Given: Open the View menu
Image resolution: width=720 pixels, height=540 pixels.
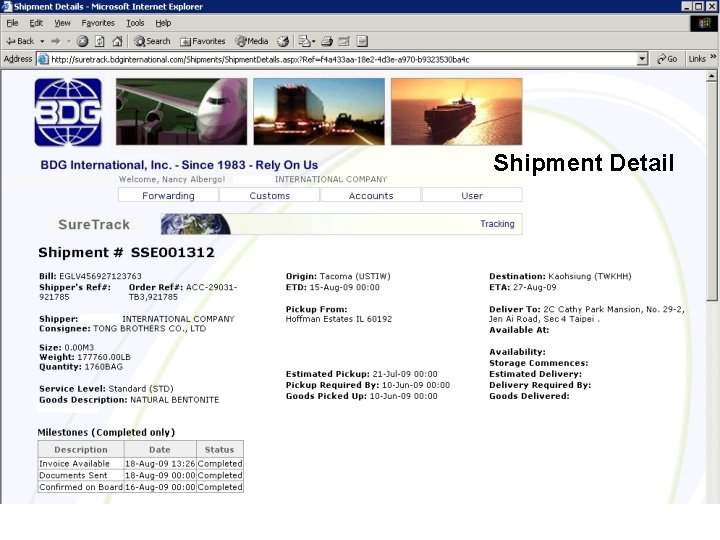Looking at the screenshot, I should tap(62, 23).
